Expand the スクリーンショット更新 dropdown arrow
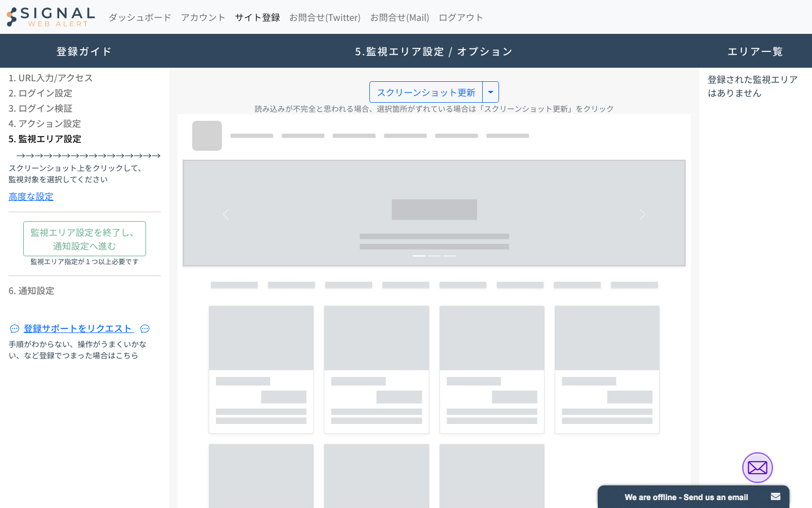 pyautogui.click(x=491, y=92)
